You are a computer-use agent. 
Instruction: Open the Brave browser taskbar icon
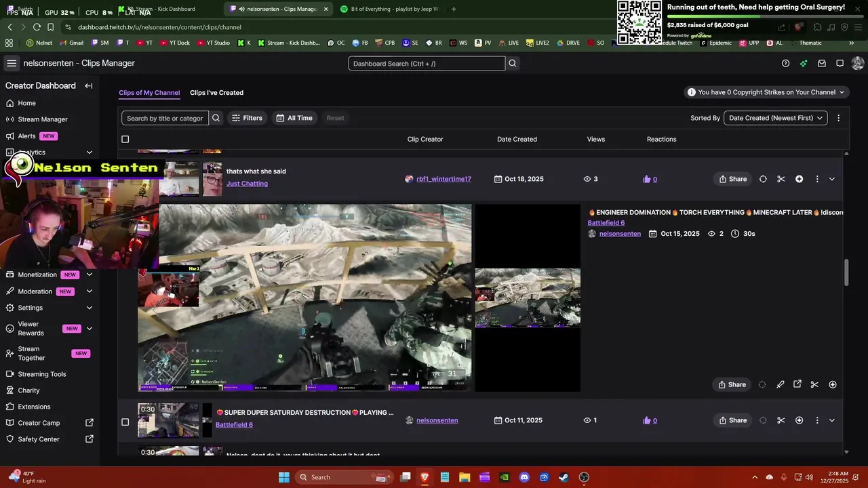coord(425,477)
